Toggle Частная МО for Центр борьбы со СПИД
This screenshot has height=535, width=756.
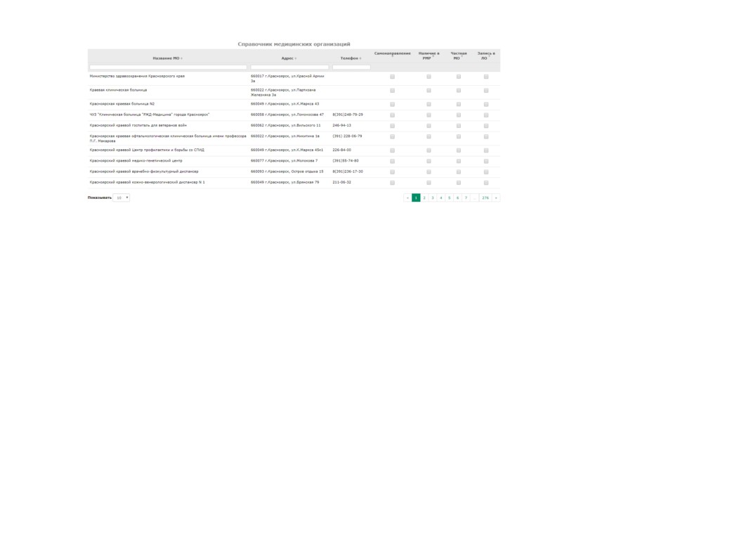pos(459,150)
